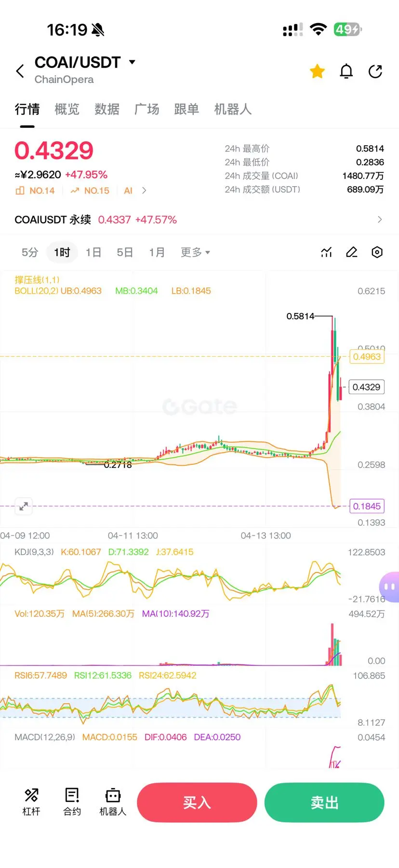Switch to the 概览 tab
The width and height of the screenshot is (399, 868).
coord(67,109)
